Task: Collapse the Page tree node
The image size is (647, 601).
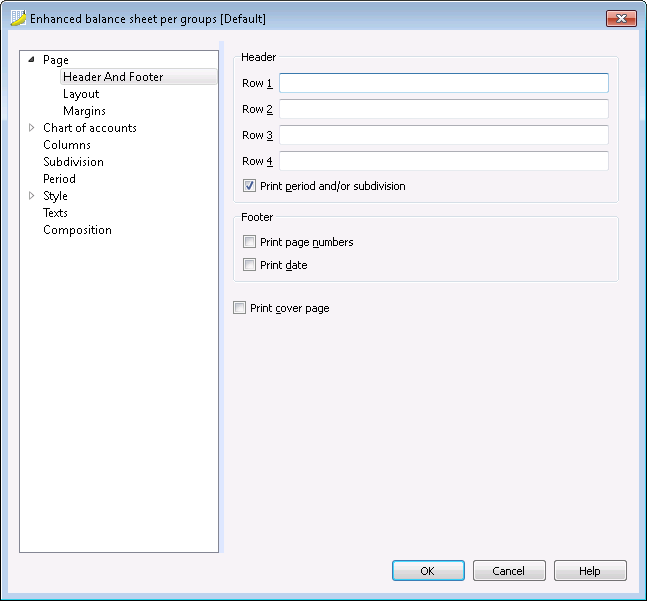Action: coord(31,60)
